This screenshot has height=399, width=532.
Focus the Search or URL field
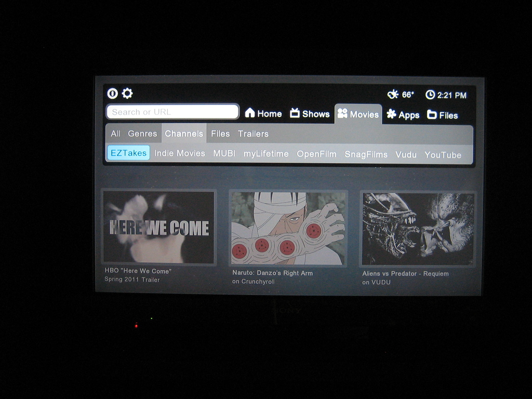point(172,112)
